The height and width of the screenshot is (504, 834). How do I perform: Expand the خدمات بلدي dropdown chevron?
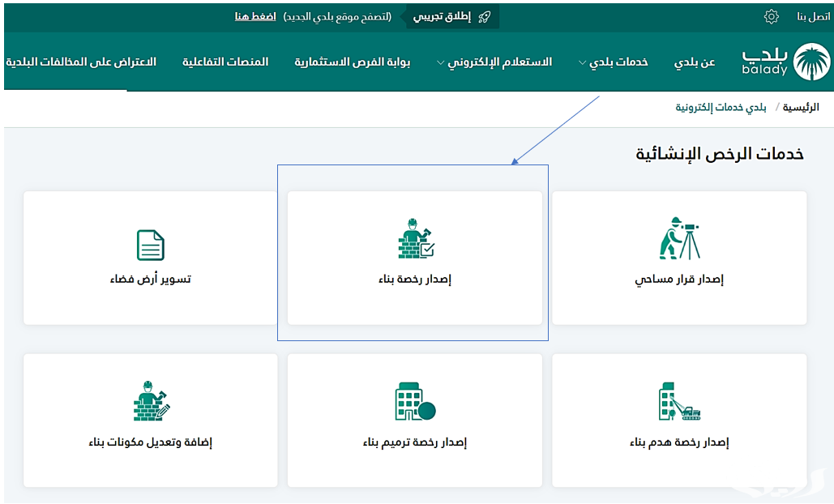tap(583, 62)
